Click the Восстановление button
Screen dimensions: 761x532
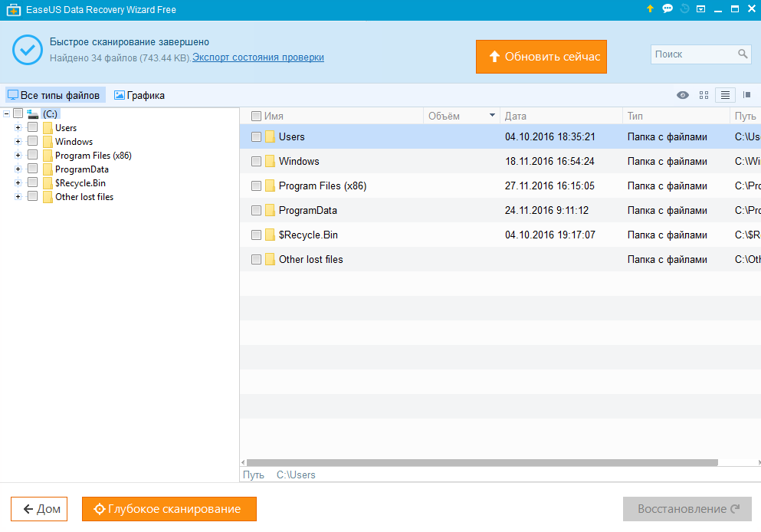click(x=687, y=509)
